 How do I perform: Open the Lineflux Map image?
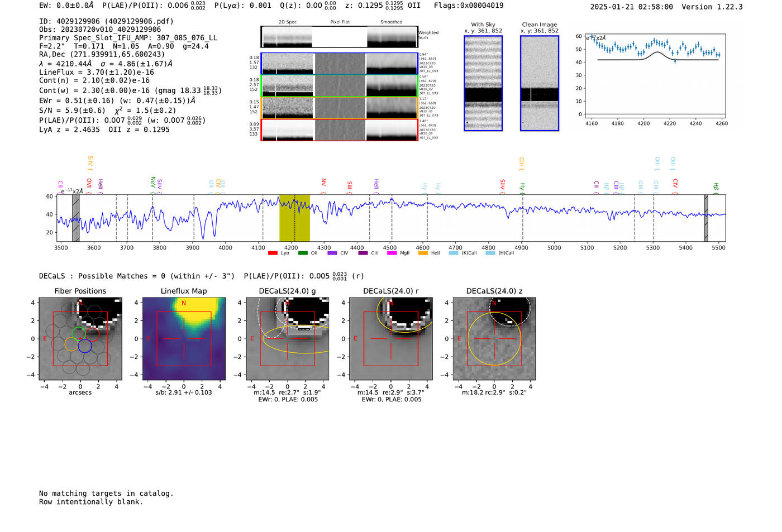tap(184, 339)
